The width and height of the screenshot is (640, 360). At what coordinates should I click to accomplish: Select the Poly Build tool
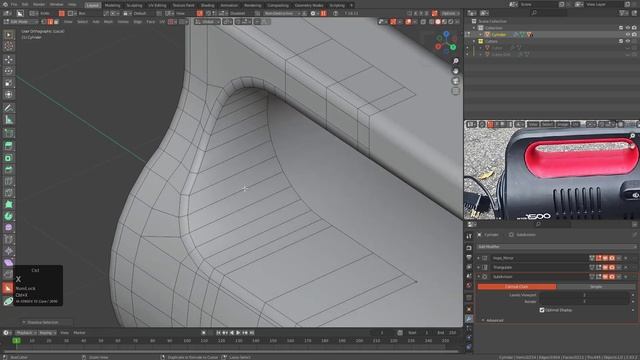(x=9, y=204)
